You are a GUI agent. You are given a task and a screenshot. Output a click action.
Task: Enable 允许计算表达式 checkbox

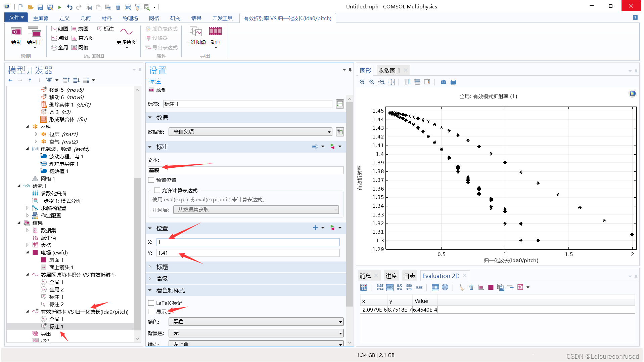pos(157,191)
